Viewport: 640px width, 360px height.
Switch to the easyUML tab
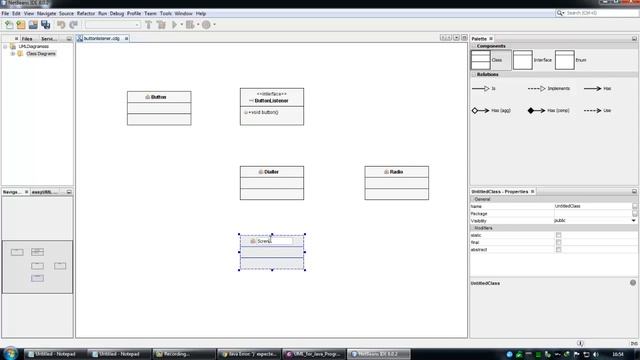(45, 192)
